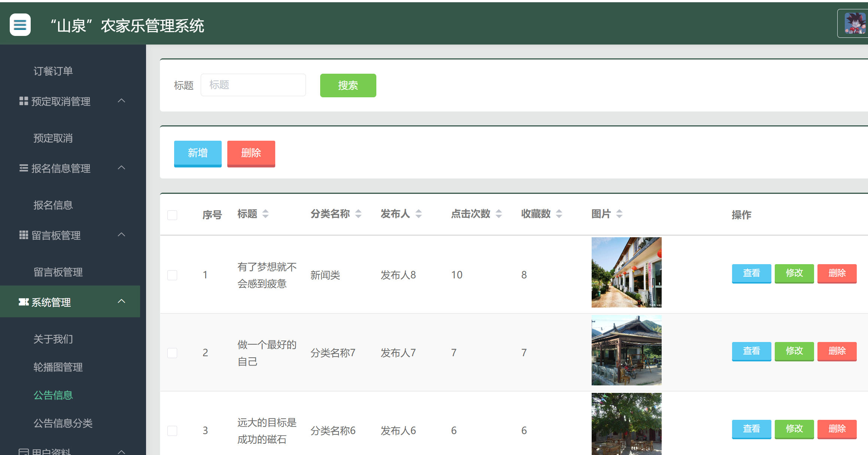This screenshot has height=455, width=868.
Task: Click the hamburger menu icon
Action: click(x=20, y=24)
